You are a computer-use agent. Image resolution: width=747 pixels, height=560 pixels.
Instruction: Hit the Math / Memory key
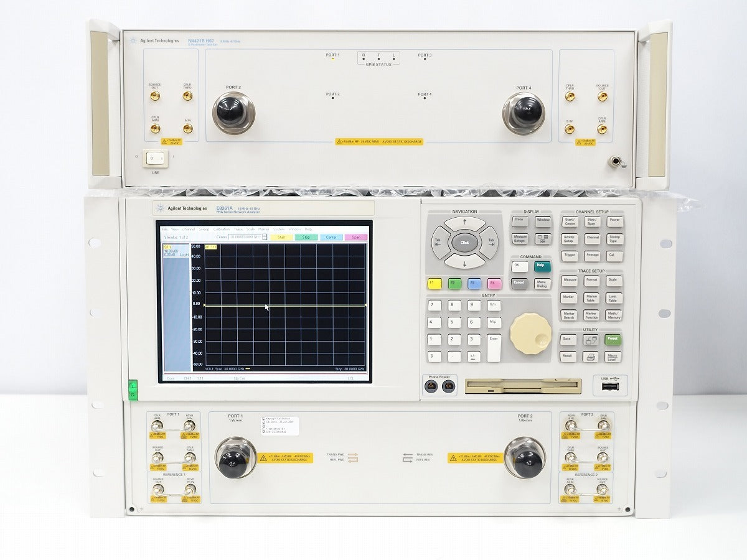[614, 315]
